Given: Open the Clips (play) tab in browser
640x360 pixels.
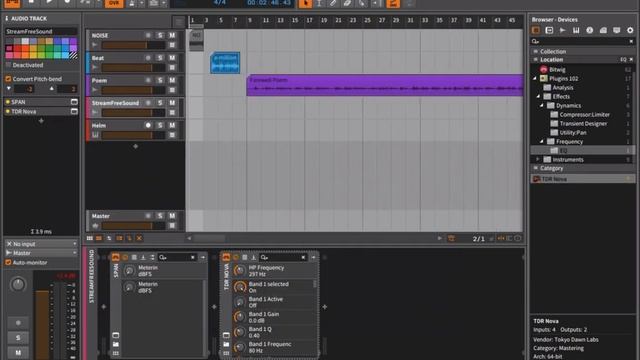Looking at the screenshot, I should pyautogui.click(x=562, y=30).
